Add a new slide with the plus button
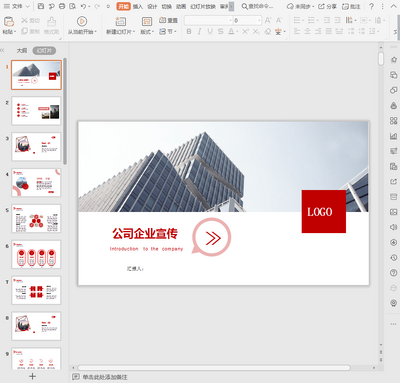This screenshot has height=383, width=400. pyautogui.click(x=32, y=376)
